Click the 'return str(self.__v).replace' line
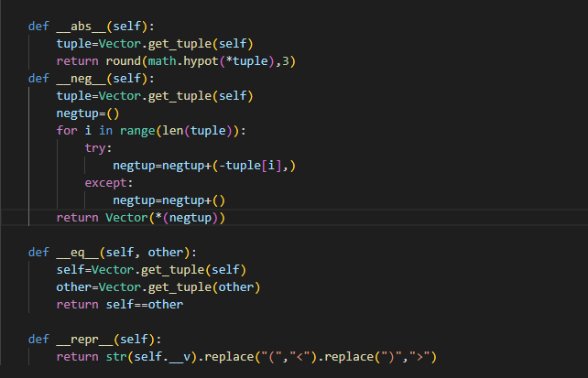The image size is (588, 378). (x=246, y=357)
